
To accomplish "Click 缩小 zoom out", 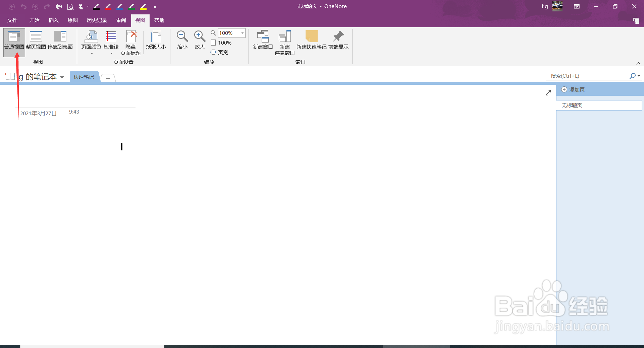I will 182,40.
